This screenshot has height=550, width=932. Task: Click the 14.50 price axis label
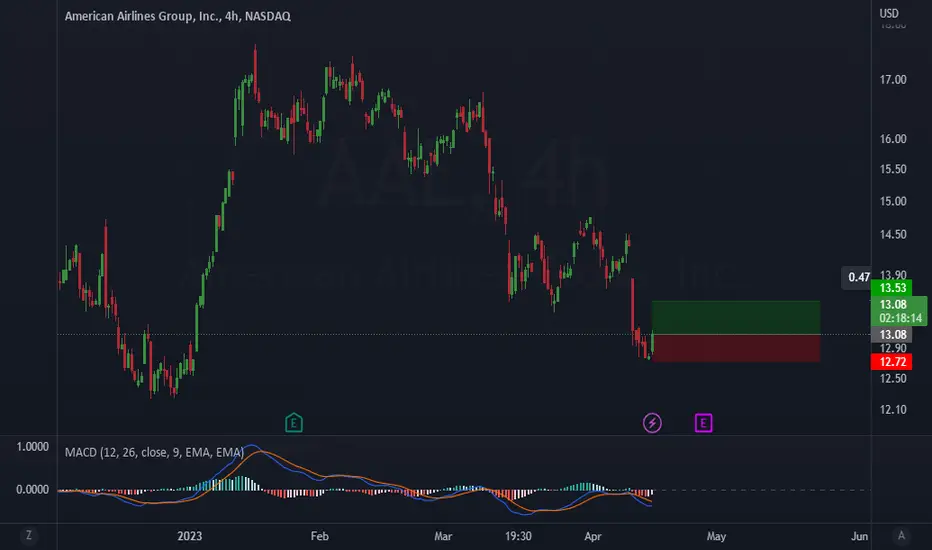click(x=893, y=235)
